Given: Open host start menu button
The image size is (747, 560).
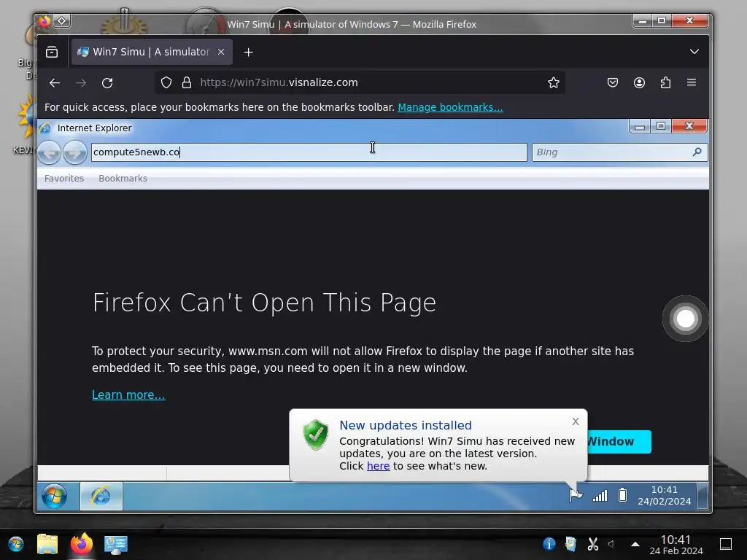Looking at the screenshot, I should click(x=16, y=544).
